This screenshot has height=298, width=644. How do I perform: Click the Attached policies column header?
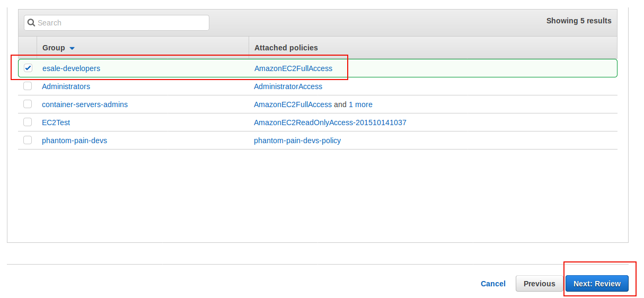(x=286, y=48)
